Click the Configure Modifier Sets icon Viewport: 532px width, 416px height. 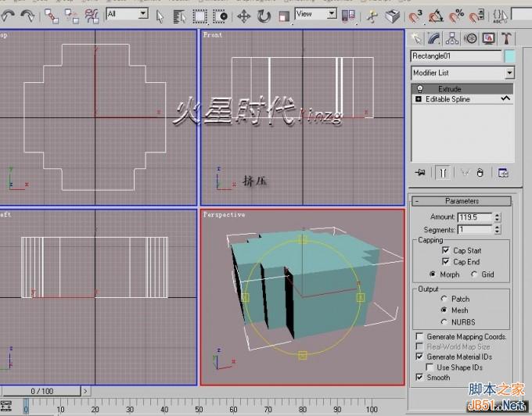tap(503, 173)
